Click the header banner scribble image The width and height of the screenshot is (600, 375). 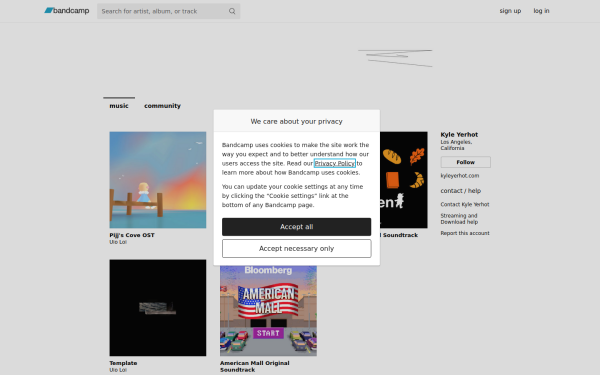(395, 58)
